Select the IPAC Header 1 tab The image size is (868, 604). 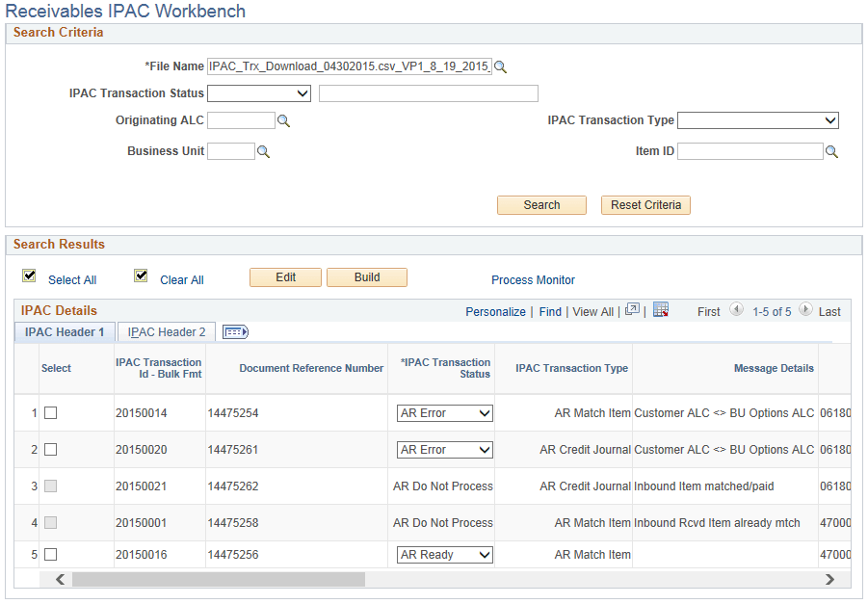65,331
